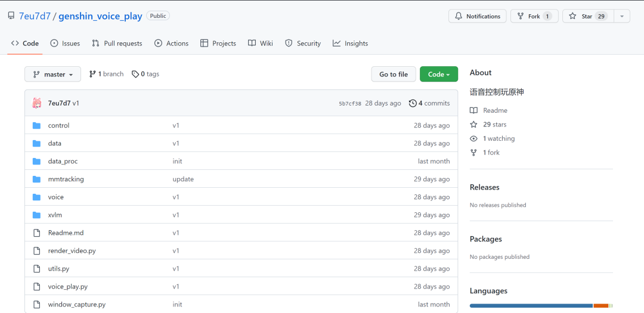Click the mmtracking folder icon
The width and height of the screenshot is (644, 313).
(x=36, y=179)
